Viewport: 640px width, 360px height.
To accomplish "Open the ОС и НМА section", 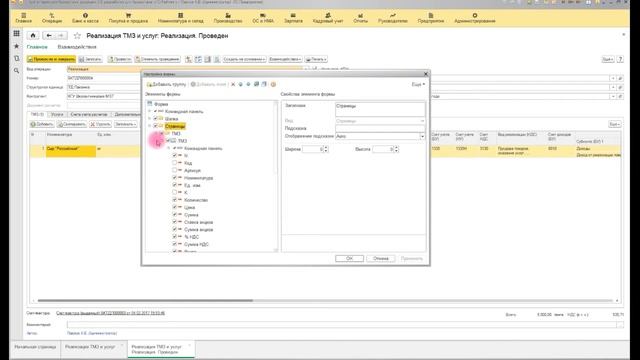I will point(263,18).
